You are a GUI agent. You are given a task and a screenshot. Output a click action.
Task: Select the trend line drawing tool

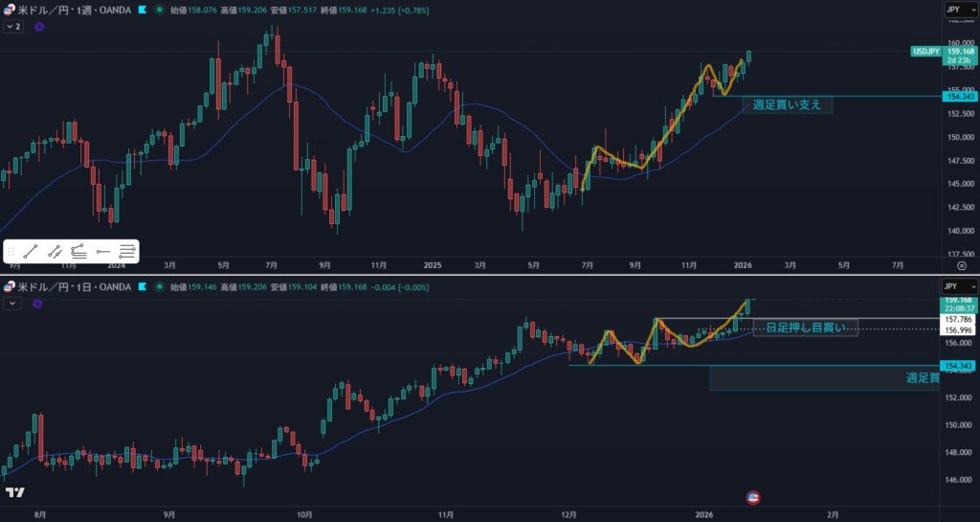point(30,252)
